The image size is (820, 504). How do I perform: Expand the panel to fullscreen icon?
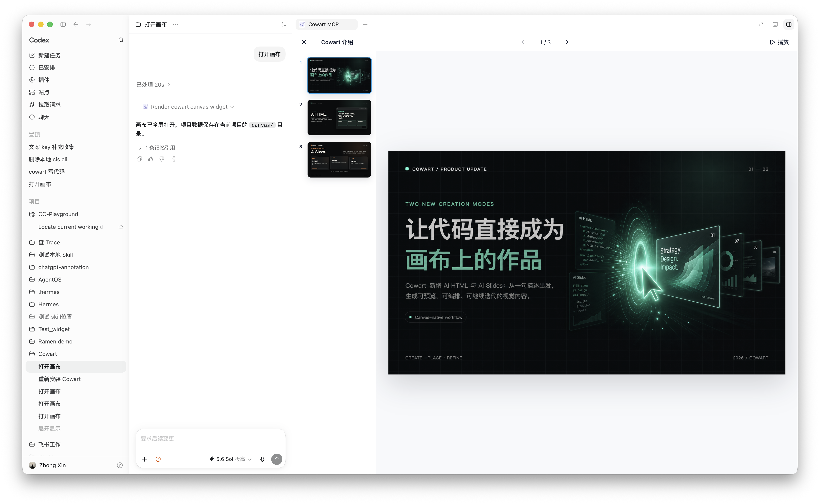coord(761,24)
